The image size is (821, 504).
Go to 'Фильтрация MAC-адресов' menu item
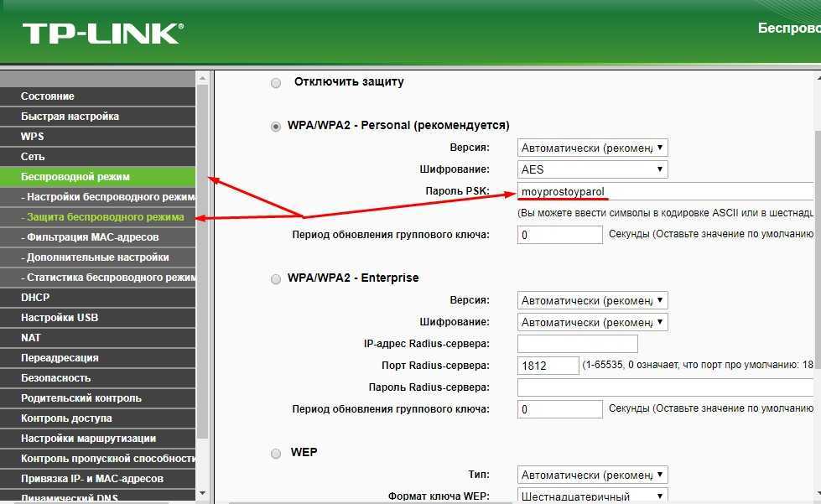coord(94,237)
